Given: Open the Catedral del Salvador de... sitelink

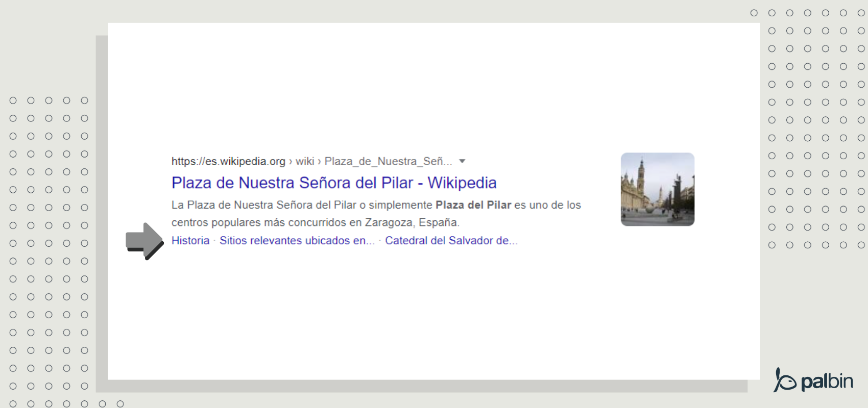Looking at the screenshot, I should point(451,241).
